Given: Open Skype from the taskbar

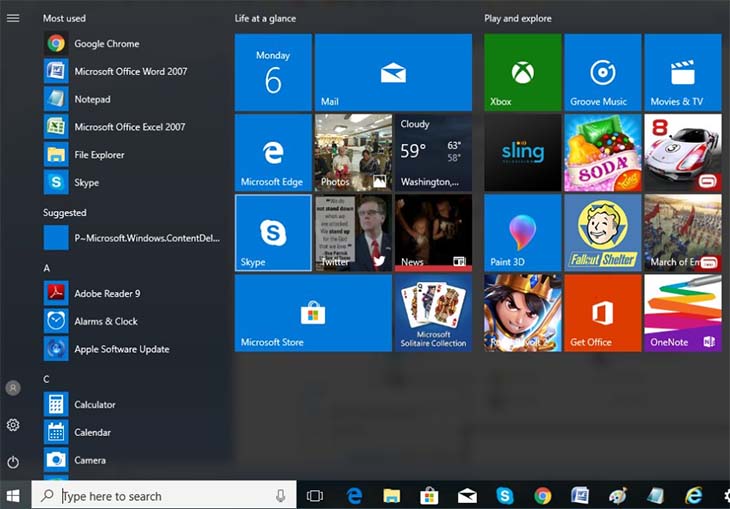Looking at the screenshot, I should click(505, 496).
